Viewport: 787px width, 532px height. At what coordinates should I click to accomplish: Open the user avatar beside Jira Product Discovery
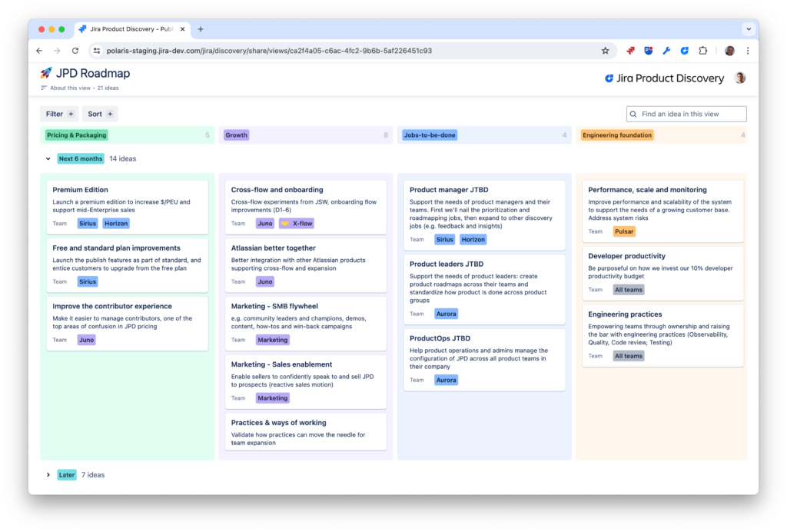[x=740, y=78]
